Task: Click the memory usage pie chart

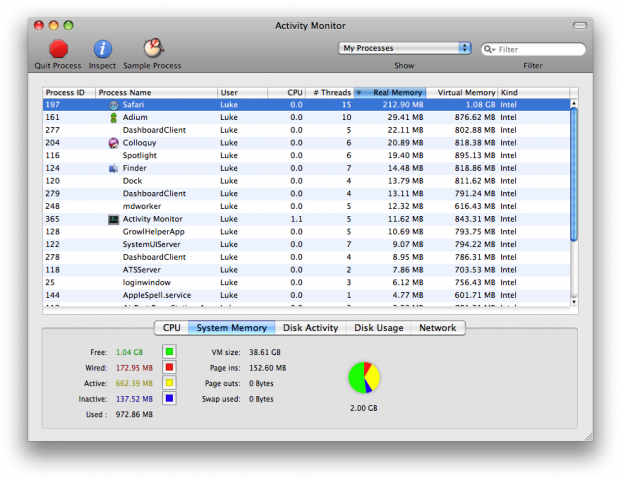Action: click(364, 377)
